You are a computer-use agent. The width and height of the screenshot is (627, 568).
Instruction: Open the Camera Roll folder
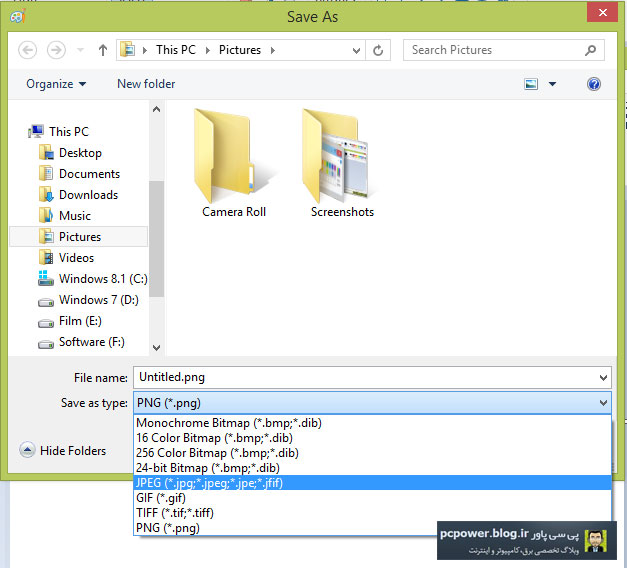(234, 165)
